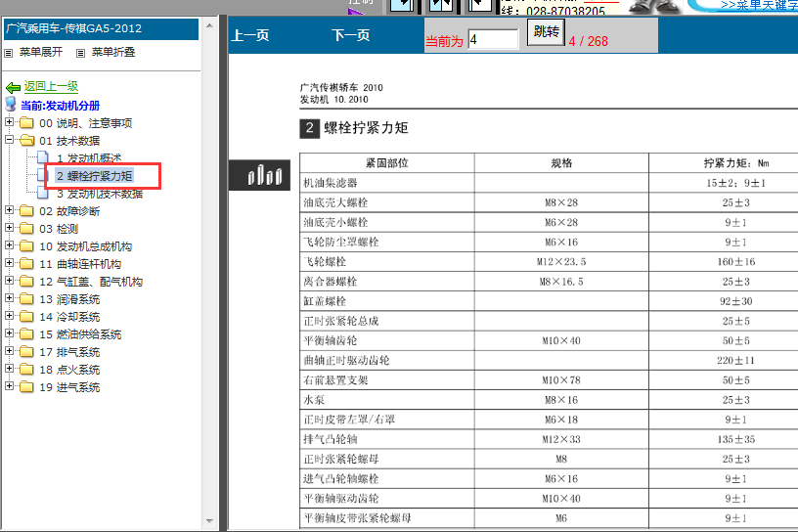Click column header 规格
This screenshot has width=798, height=532.
tap(561, 163)
